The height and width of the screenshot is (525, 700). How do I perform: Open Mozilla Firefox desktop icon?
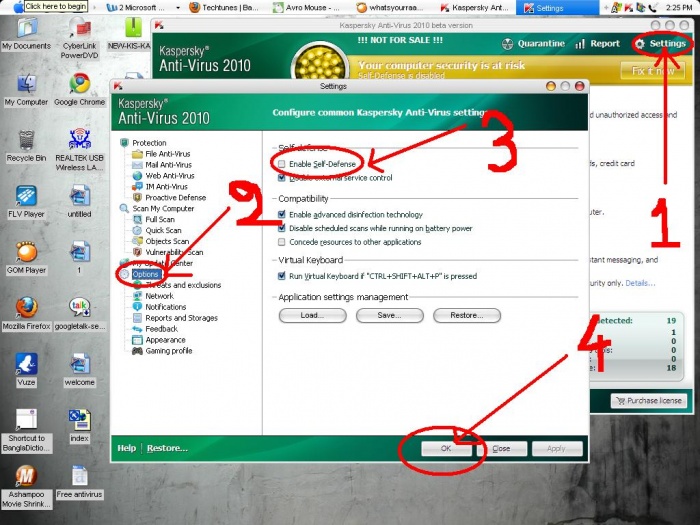27,308
